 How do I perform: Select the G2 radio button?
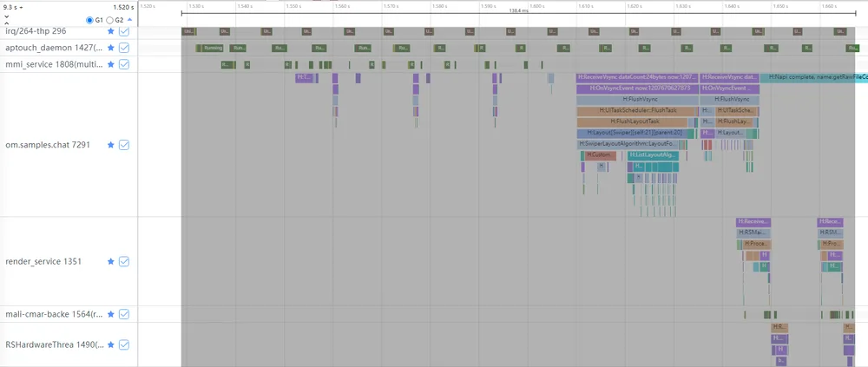(x=109, y=20)
